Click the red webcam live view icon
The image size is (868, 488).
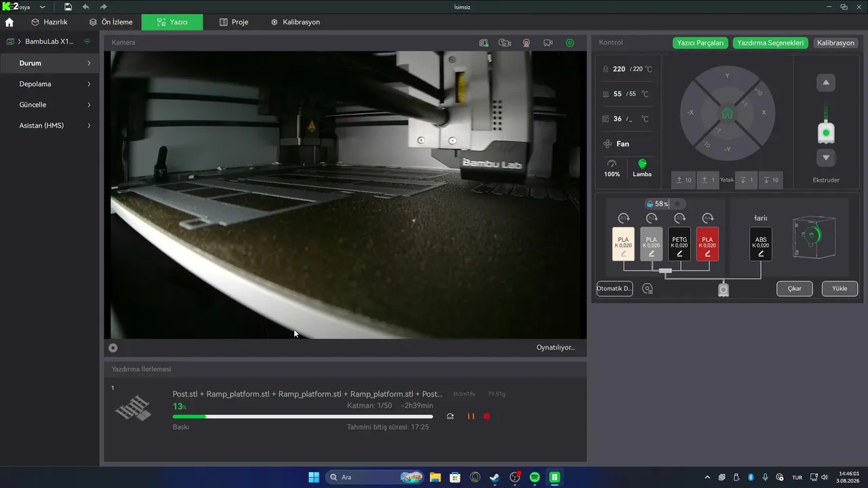526,43
